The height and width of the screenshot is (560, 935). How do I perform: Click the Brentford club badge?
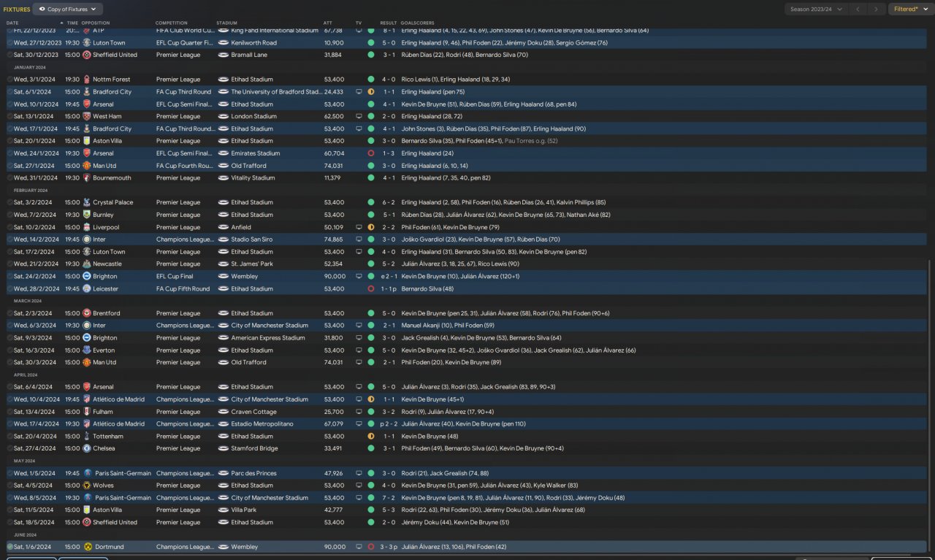(87, 314)
